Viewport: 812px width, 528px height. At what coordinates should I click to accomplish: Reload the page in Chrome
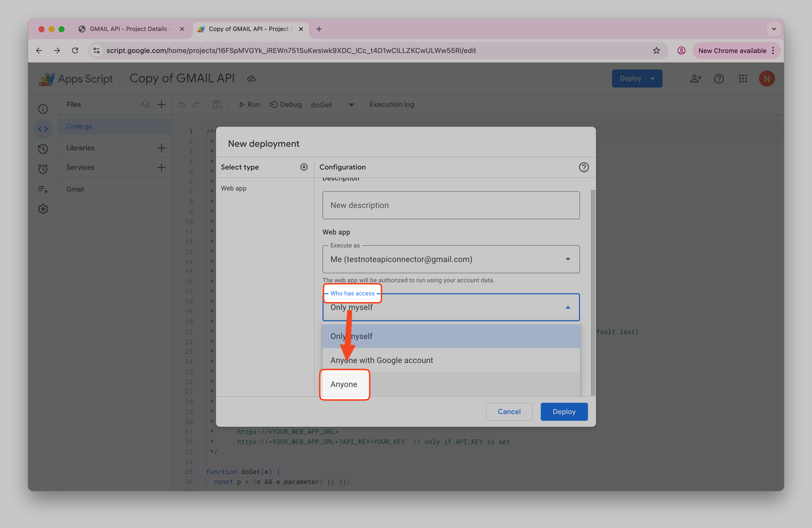tap(75, 50)
